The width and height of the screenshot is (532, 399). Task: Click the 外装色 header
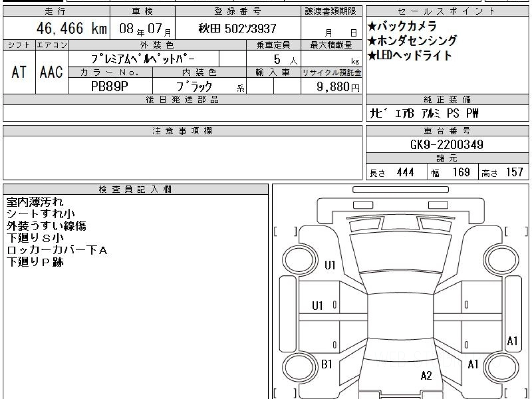click(157, 45)
